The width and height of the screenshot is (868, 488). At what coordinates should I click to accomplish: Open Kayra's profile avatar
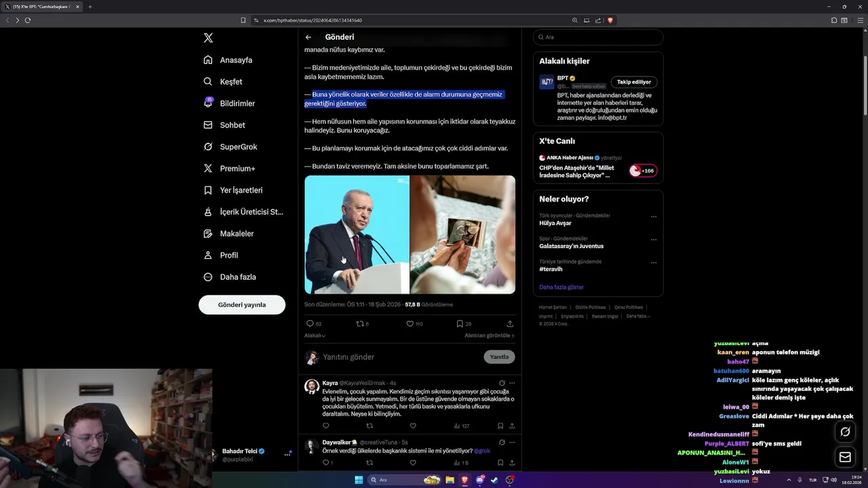tap(312, 386)
